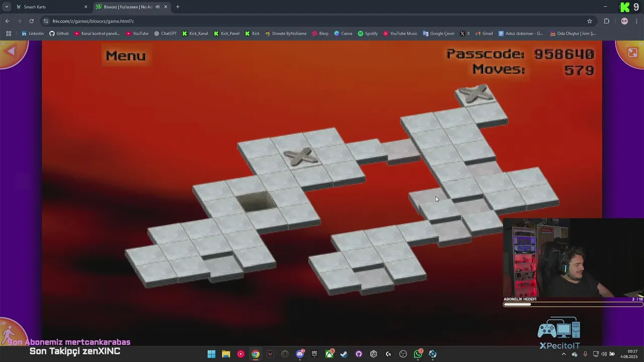Click the X switch tile on left platform
Image resolution: width=644 pixels, height=362 pixels.
click(x=301, y=157)
